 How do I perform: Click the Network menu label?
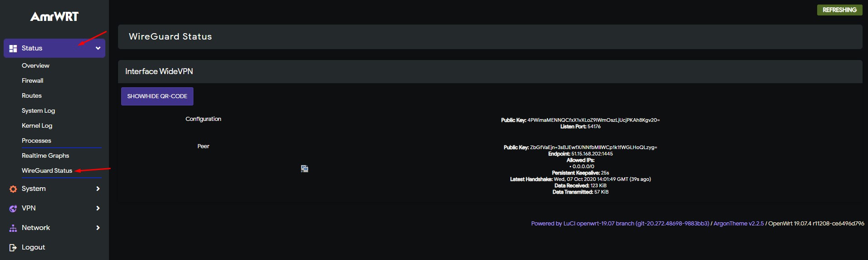pos(36,228)
